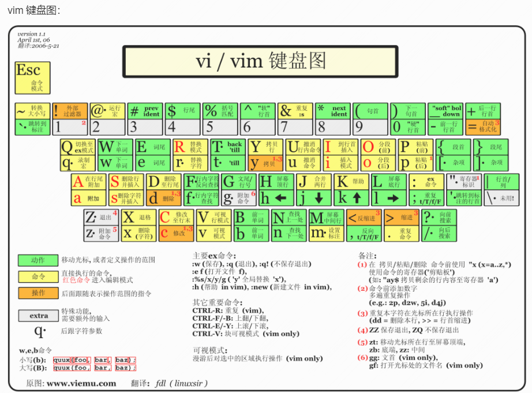Select the 0 "硬"行首 key cell

pos(408,128)
